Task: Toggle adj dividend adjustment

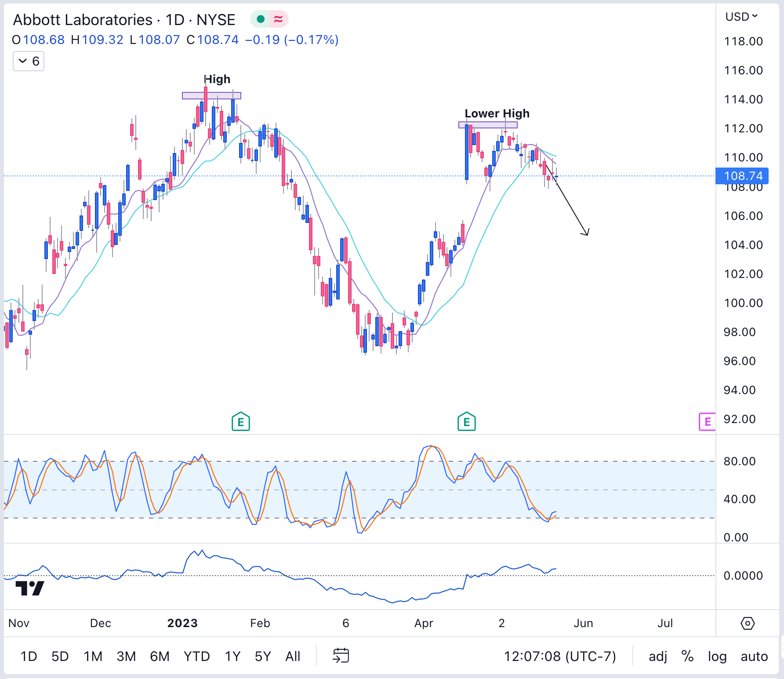Action: tap(658, 657)
